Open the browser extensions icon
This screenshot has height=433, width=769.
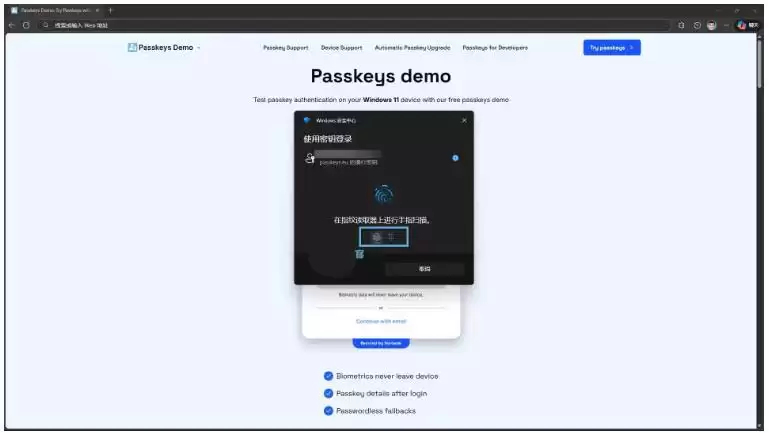pyautogui.click(x=681, y=25)
